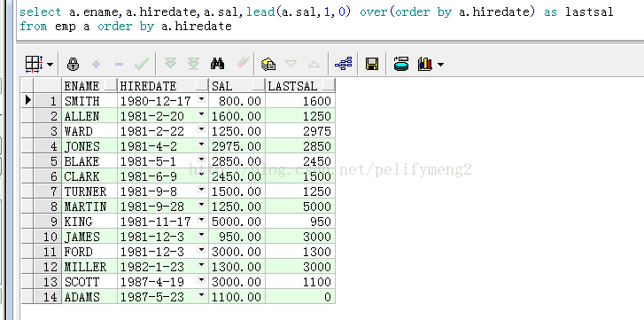644x320 pixels.
Task: Click the SAL column header
Action: coord(237,85)
